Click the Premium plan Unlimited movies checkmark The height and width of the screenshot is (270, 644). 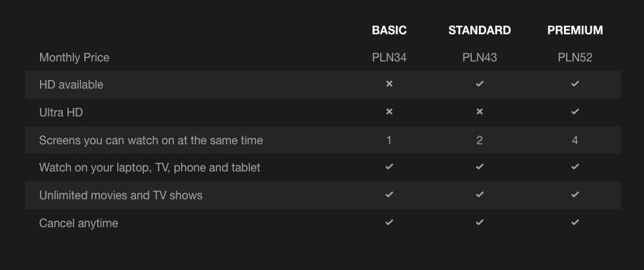[575, 194]
